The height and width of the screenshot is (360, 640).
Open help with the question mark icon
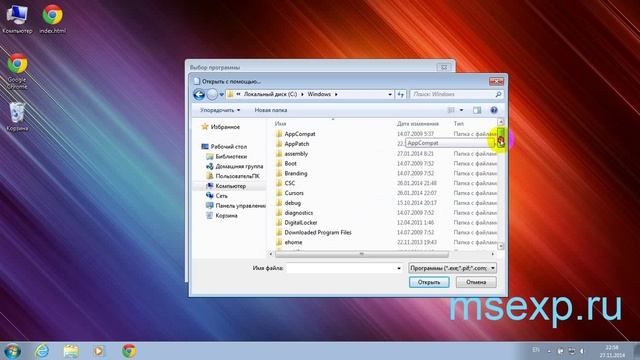coord(494,110)
